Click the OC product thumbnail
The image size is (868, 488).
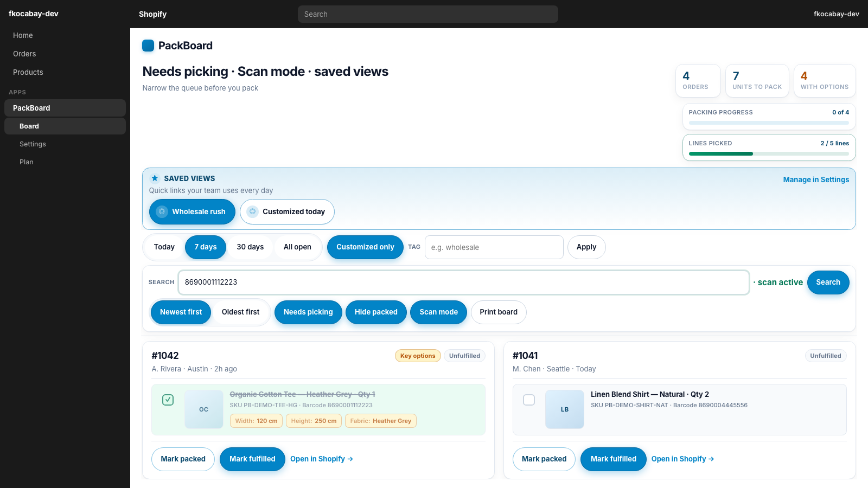point(204,409)
